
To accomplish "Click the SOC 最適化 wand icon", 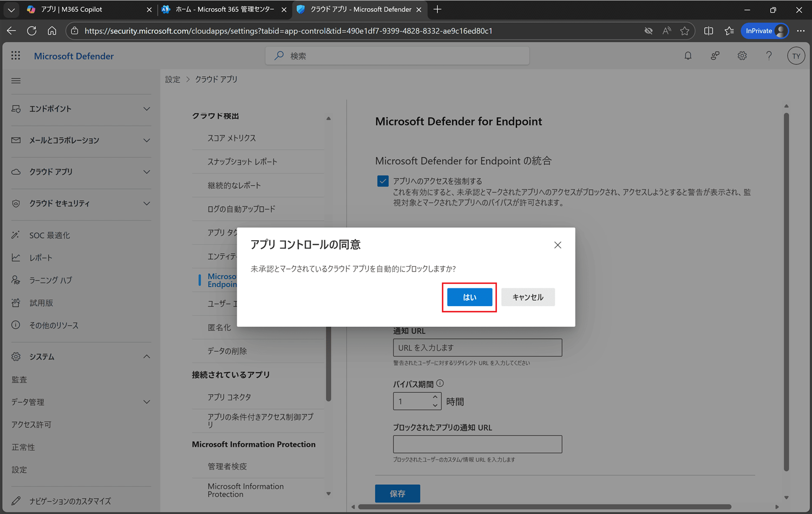I will coord(16,235).
